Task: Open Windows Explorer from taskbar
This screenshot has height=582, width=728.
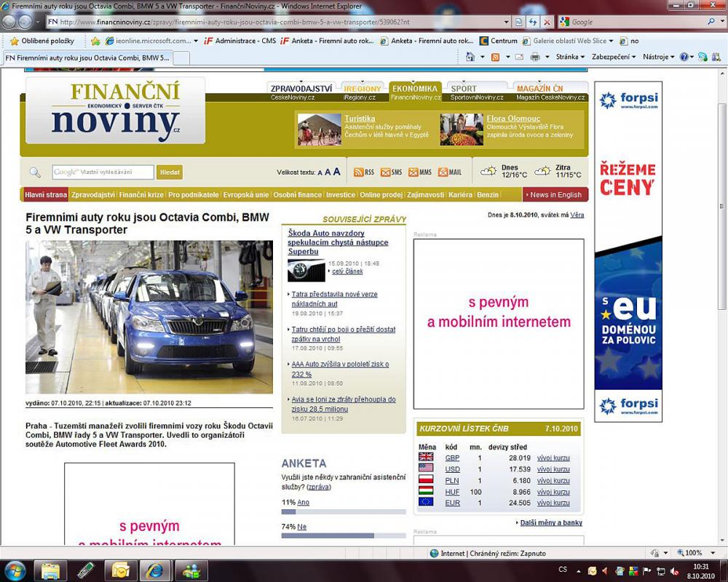Action: pos(51,571)
